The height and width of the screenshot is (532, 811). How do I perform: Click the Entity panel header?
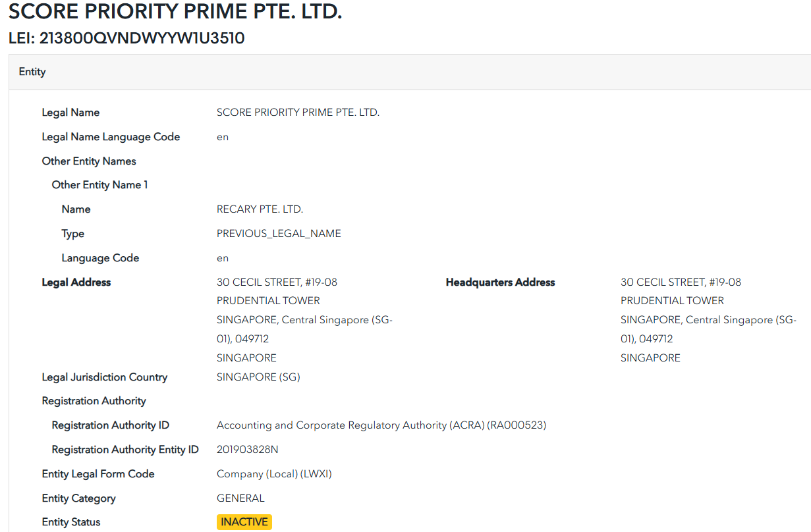[x=32, y=72]
